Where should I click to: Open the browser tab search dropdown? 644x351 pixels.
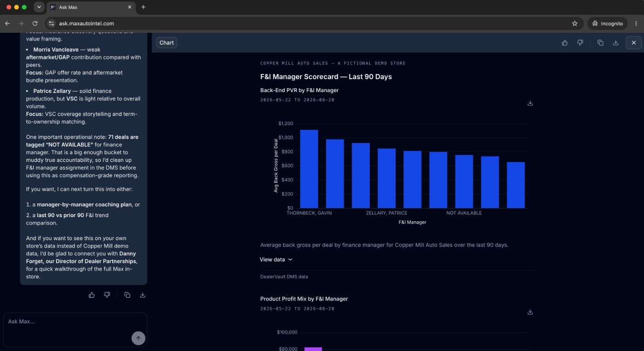coord(39,7)
